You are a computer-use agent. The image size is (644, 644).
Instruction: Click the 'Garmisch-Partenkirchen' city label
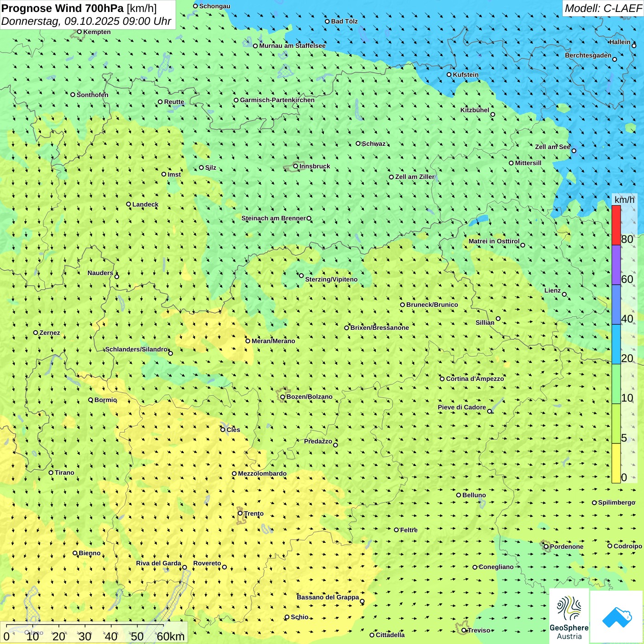(x=277, y=100)
